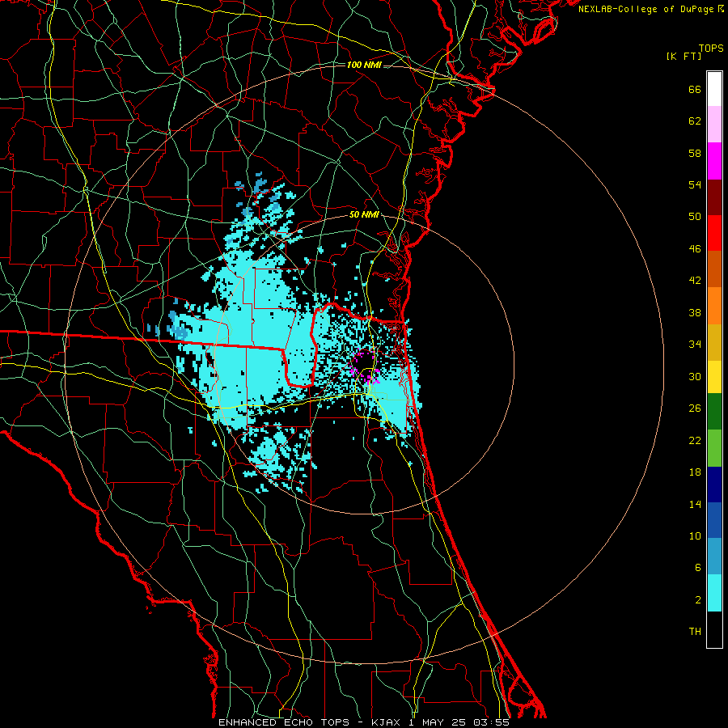This screenshot has height=728, width=728.
Task: Click the light pink 62 kft swatch
Action: pyautogui.click(x=714, y=125)
